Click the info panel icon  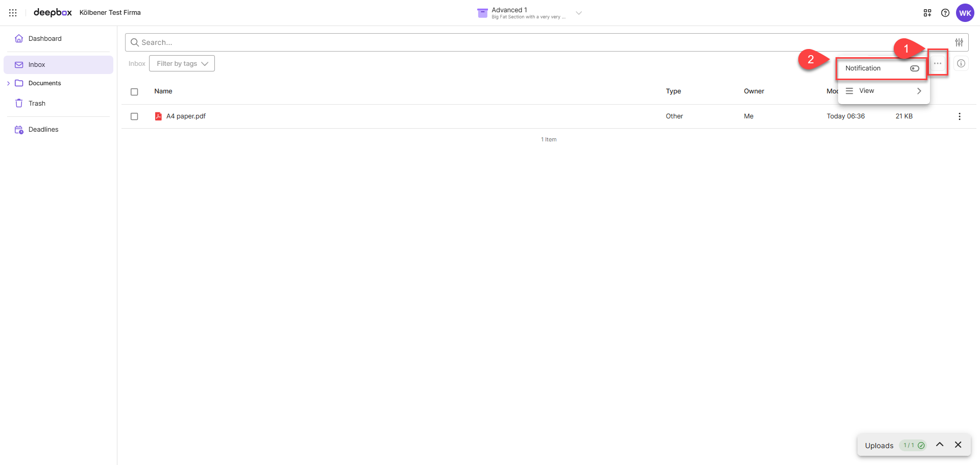click(961, 63)
